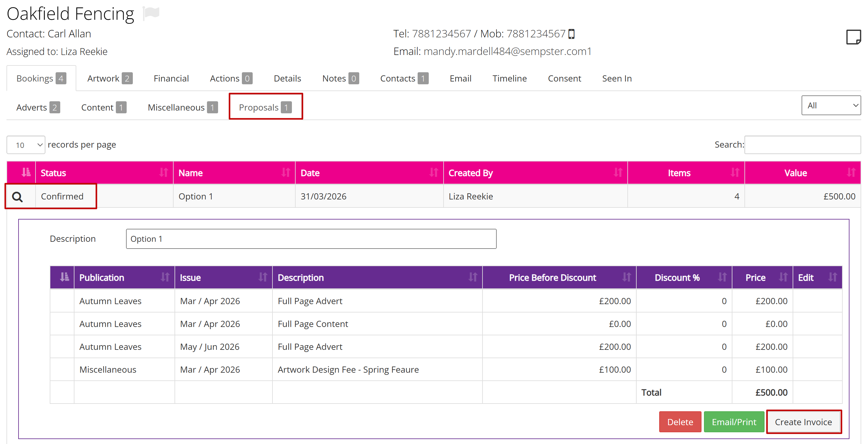Image resolution: width=868 pixels, height=444 pixels.
Task: Select the Miscellaneous sub-tab
Action: (x=183, y=107)
